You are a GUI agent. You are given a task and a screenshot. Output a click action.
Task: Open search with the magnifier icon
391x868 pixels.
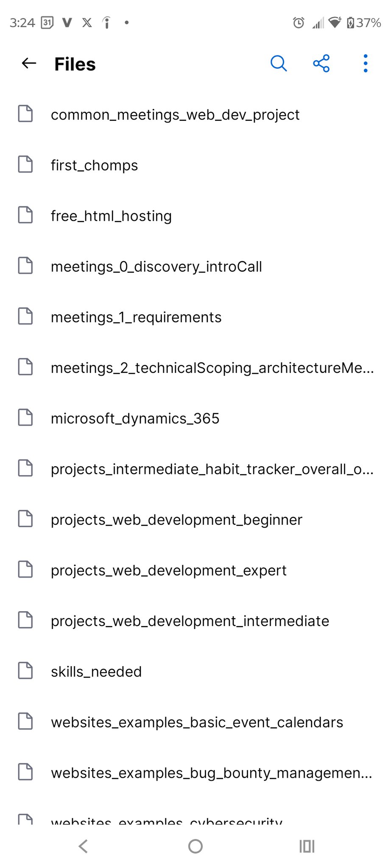point(279,64)
